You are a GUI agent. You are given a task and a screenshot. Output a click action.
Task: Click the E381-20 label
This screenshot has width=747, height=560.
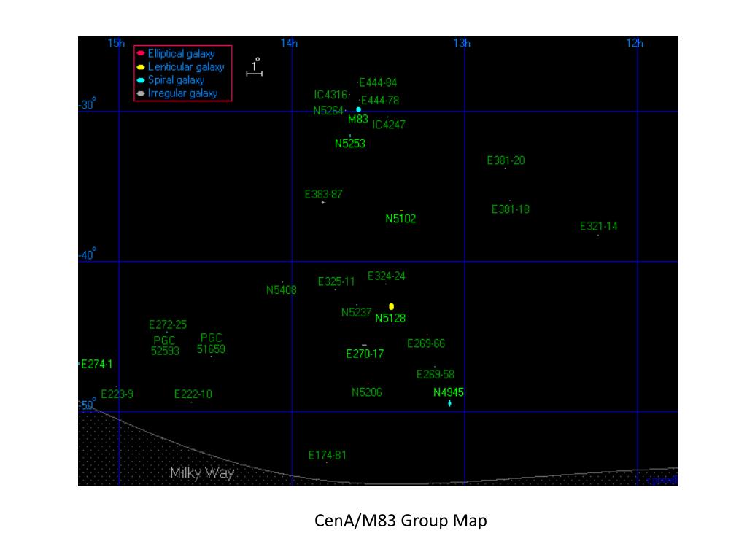click(x=506, y=160)
